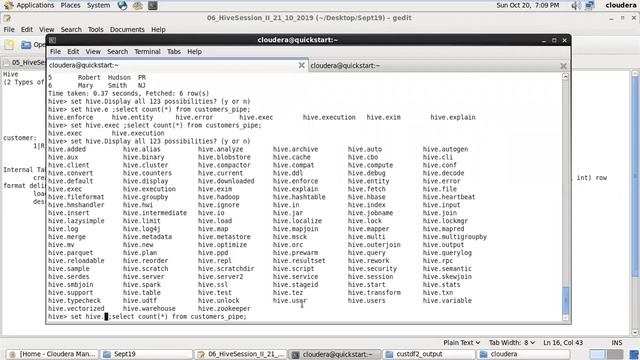Screen dimensions: 640x360
Task: Open the Terminal menu in terminal window
Action: [x=147, y=51]
